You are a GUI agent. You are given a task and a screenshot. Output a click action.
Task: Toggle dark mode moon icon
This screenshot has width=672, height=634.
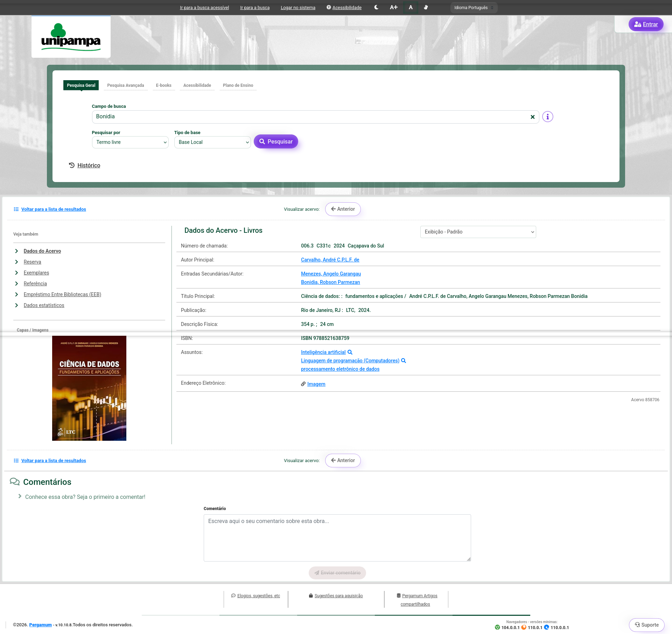[x=376, y=7]
